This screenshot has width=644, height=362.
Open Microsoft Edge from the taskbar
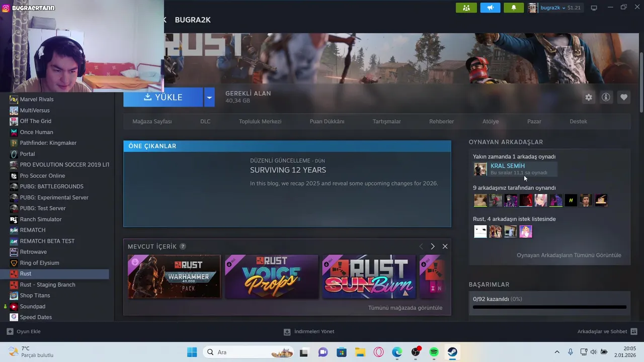397,352
